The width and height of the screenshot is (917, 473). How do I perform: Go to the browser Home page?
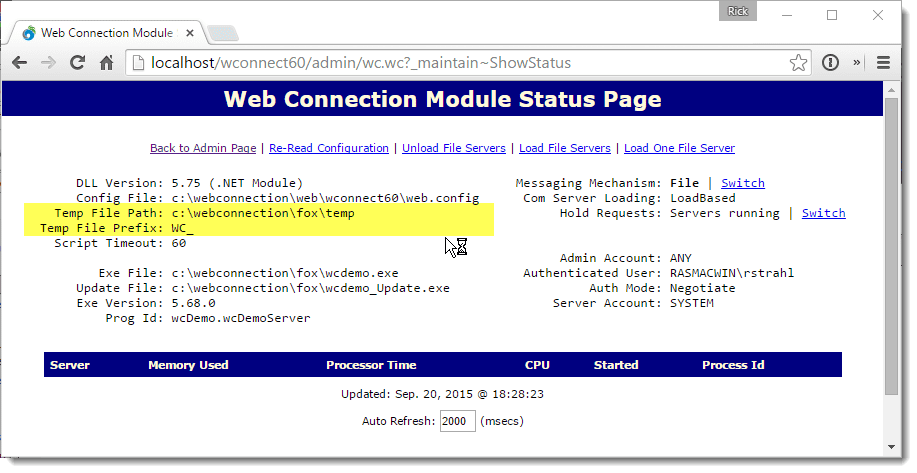click(x=106, y=63)
